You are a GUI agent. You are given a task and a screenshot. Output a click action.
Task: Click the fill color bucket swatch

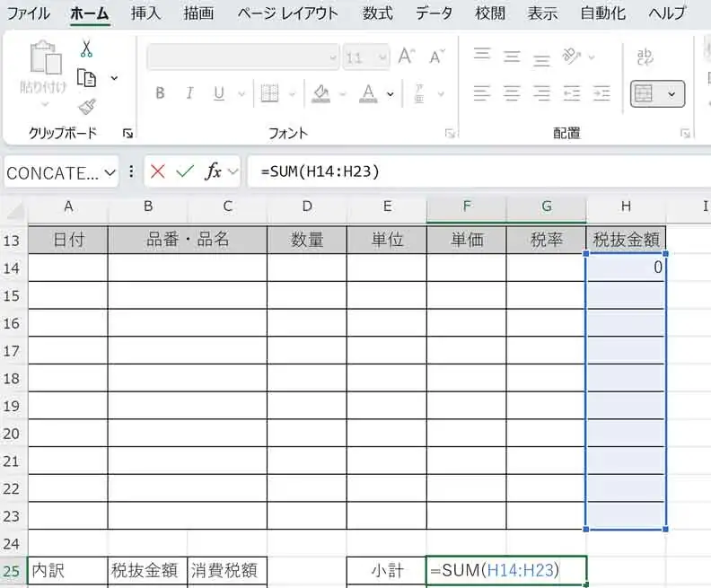click(321, 93)
